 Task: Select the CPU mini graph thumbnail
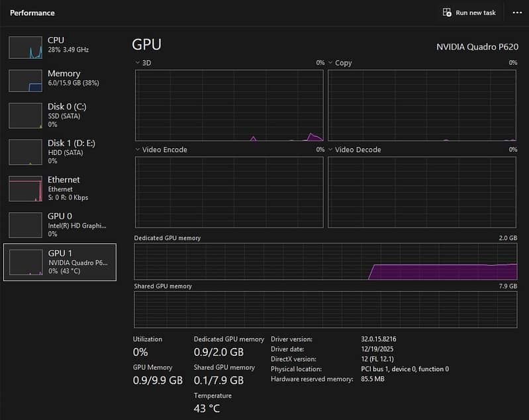[x=26, y=48]
